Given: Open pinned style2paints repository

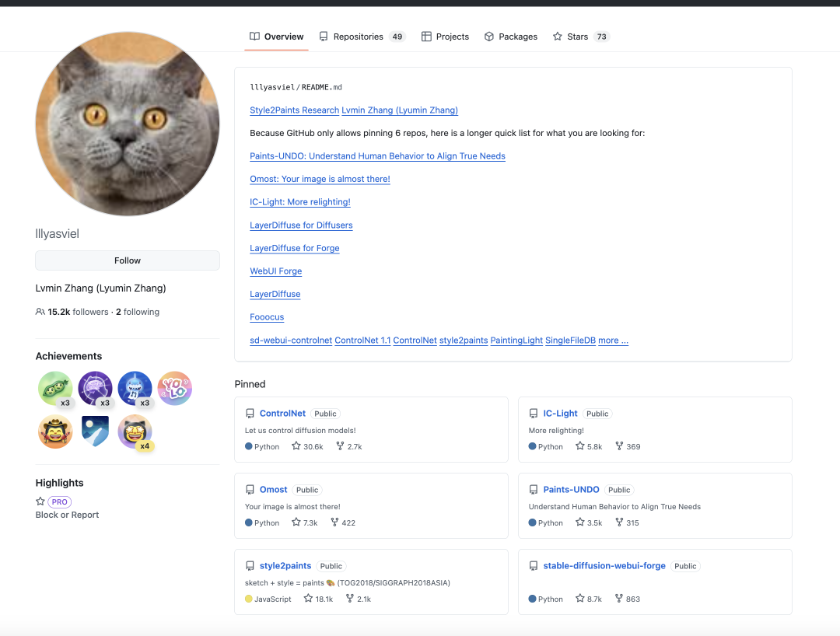Looking at the screenshot, I should 285,566.
